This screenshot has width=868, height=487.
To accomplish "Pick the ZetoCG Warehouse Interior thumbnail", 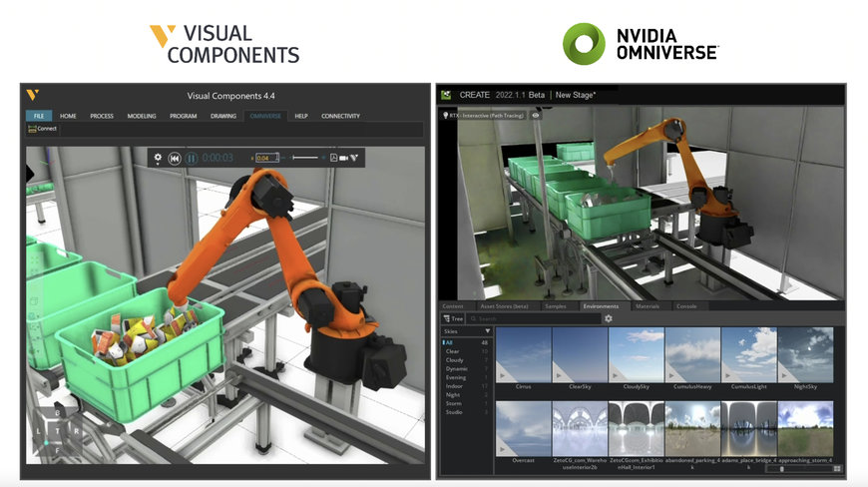I will click(x=580, y=429).
